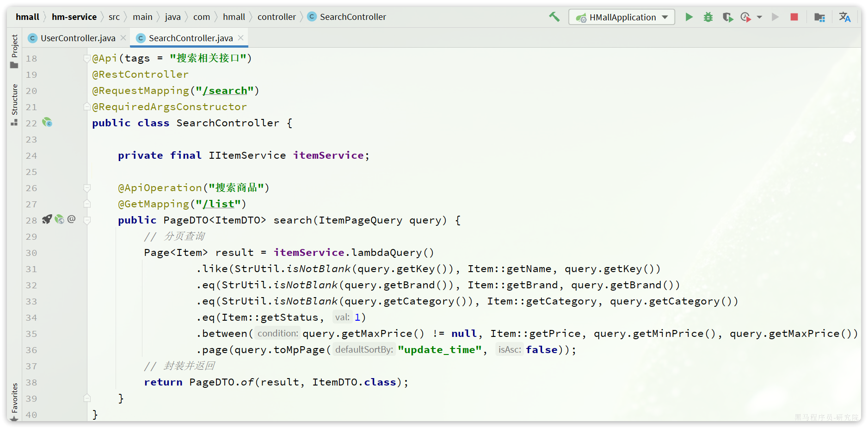
Task: Run with coverage shield icon
Action: pyautogui.click(x=727, y=17)
